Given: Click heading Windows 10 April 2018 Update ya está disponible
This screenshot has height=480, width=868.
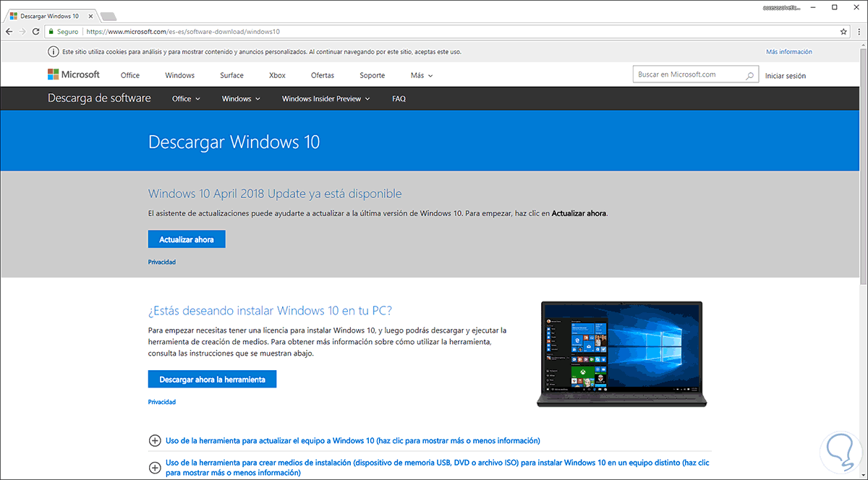Looking at the screenshot, I should point(275,194).
